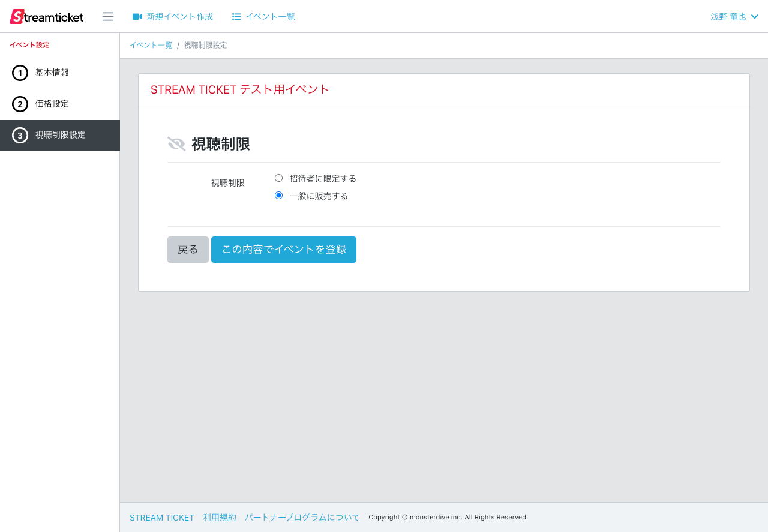This screenshot has width=768, height=532.
Task: Click the video camera icon for new event
Action: pos(137,17)
